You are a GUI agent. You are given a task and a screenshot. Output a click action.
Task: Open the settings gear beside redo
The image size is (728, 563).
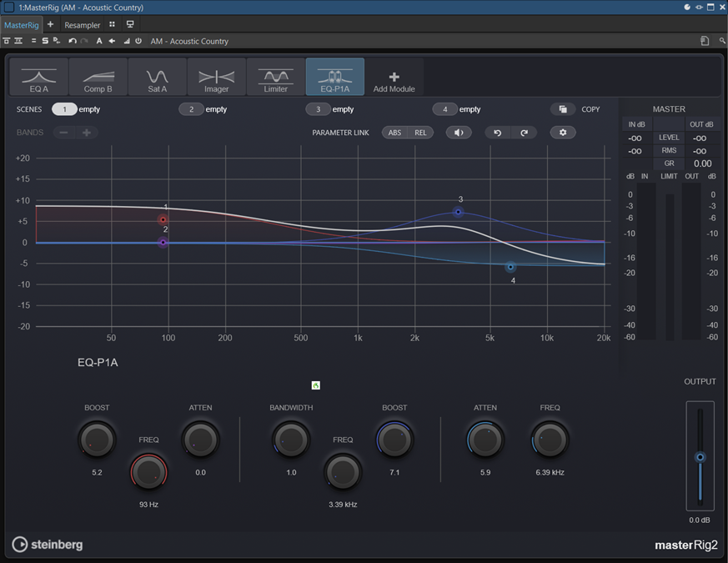[x=563, y=133]
